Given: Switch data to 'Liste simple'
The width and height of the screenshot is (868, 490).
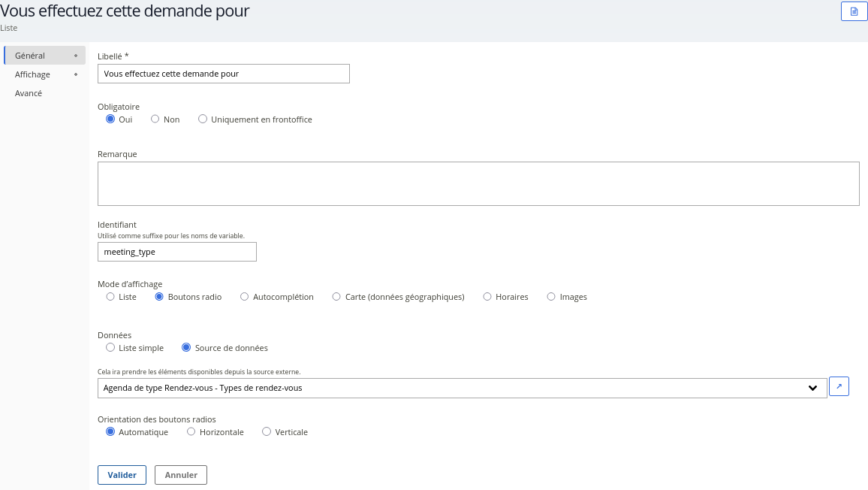Looking at the screenshot, I should tap(110, 348).
